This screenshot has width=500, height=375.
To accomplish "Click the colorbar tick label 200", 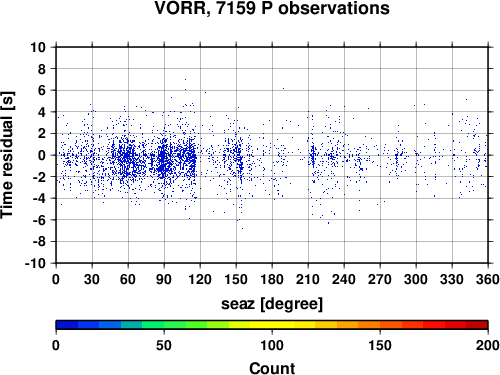I will point(488,345).
